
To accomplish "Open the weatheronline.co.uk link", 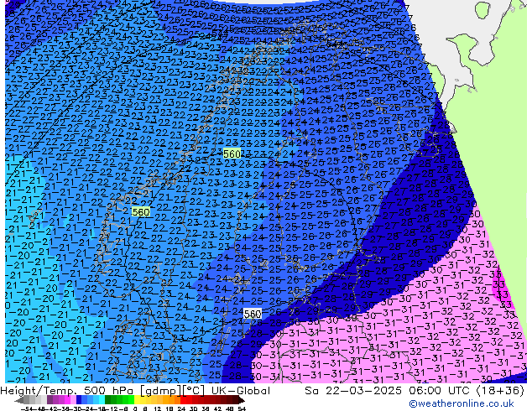I will (x=462, y=403).
